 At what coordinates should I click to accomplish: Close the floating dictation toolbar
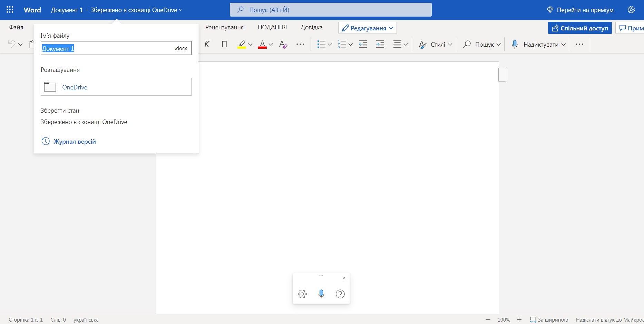[344, 278]
